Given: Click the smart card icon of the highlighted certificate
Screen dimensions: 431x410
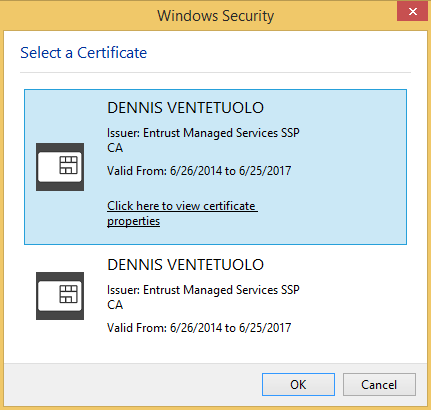Looking at the screenshot, I should [x=60, y=167].
